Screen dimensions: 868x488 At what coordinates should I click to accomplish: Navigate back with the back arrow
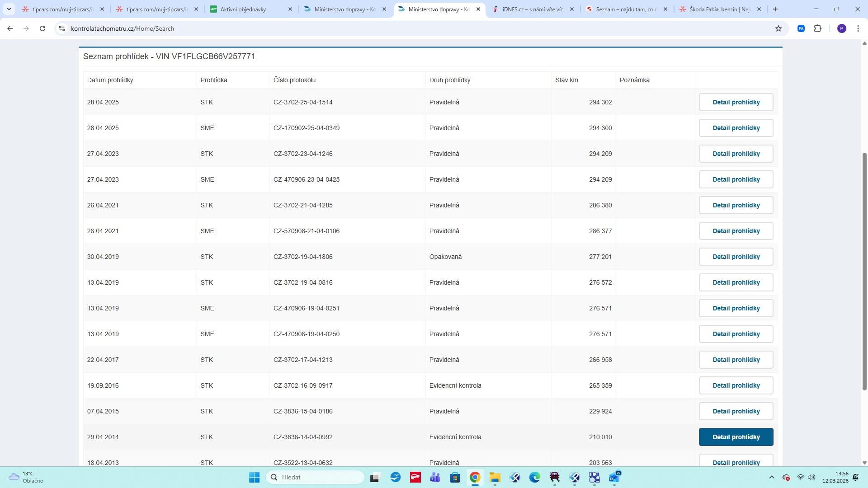(10, 28)
